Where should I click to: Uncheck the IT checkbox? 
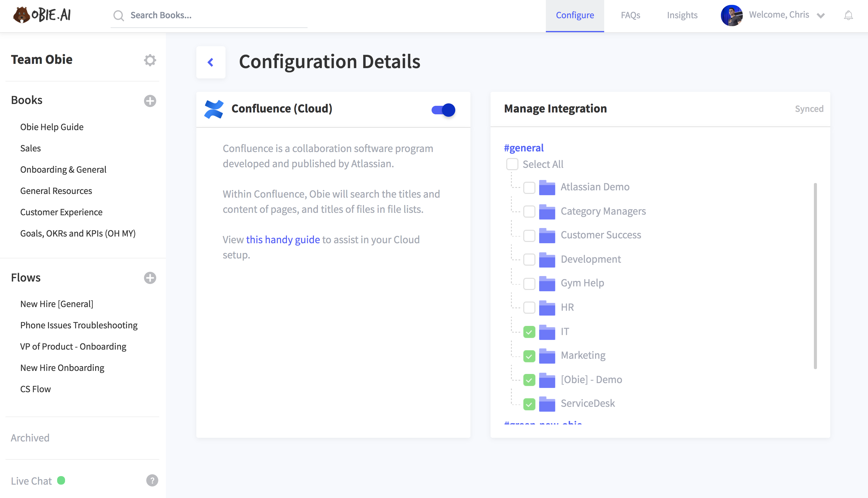tap(529, 332)
